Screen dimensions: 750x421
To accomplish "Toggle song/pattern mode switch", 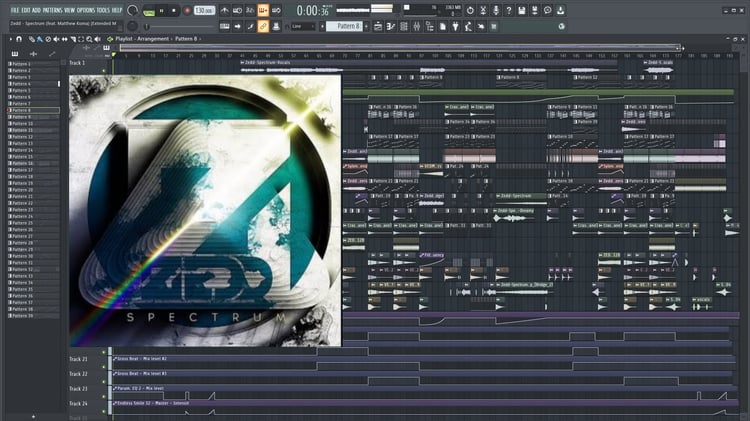I will point(149,11).
